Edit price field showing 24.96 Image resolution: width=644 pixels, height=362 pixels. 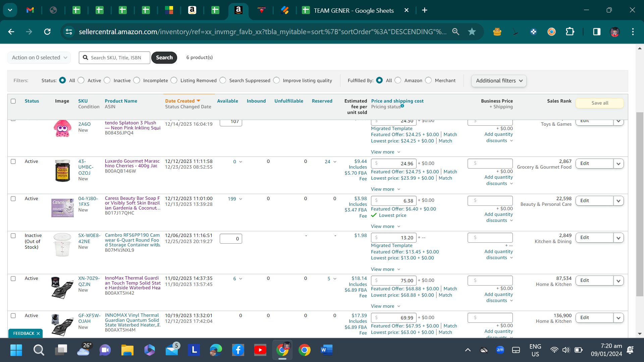point(394,164)
